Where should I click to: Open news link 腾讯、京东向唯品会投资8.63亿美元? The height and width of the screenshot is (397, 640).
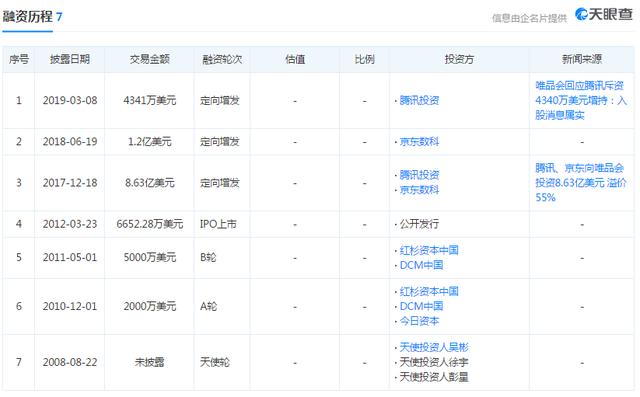click(581, 182)
